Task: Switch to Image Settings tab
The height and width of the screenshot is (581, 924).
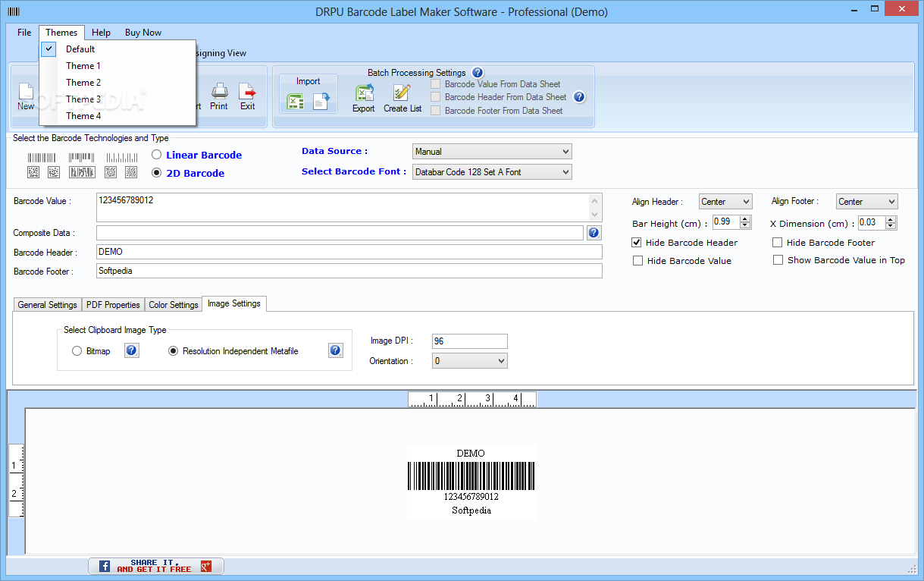Action: (234, 303)
